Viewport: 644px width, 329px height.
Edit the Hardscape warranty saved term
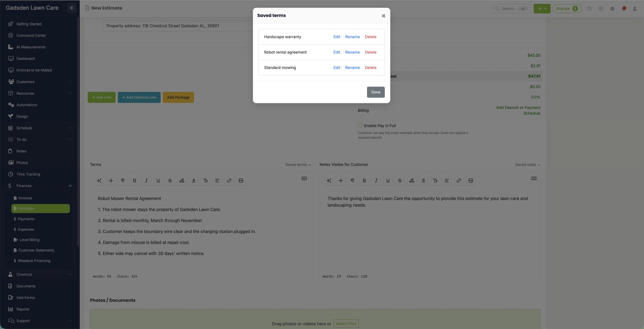[336, 37]
